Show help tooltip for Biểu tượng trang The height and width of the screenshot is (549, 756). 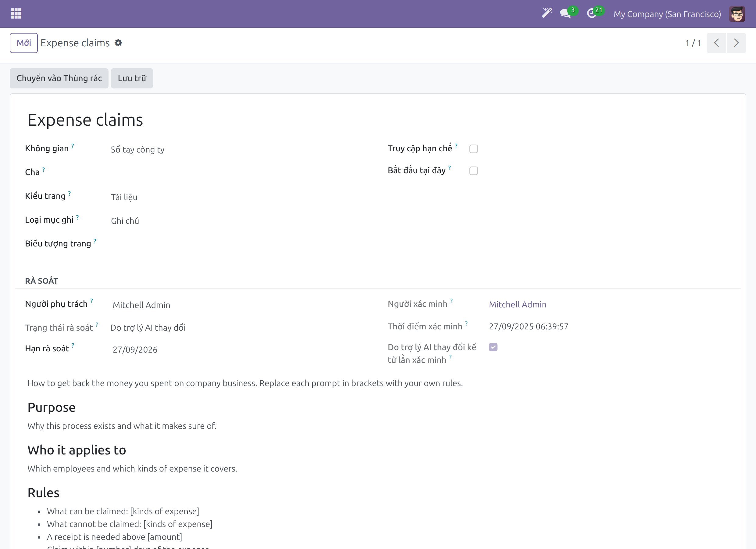95,241
